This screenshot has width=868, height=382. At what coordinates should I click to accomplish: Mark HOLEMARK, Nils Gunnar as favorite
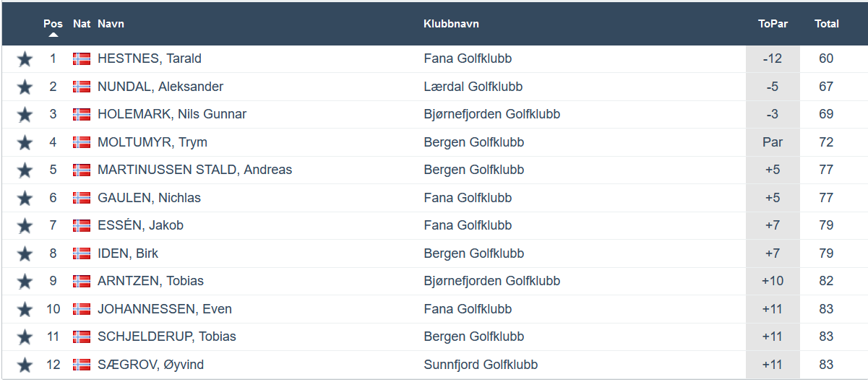(25, 115)
